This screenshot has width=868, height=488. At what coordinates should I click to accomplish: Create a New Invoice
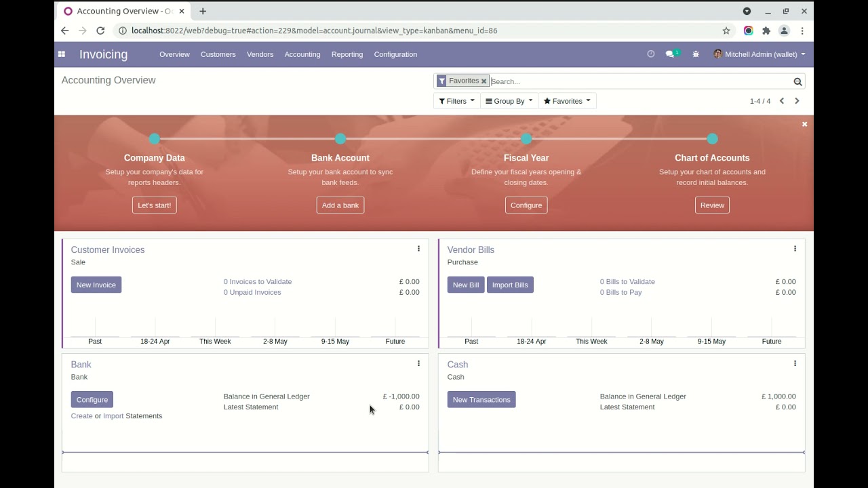pyautogui.click(x=96, y=285)
